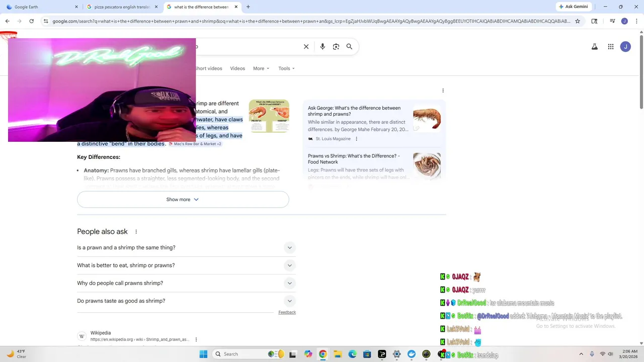Switch to pizza pescatora english translation tab
This screenshot has height=362, width=644.
(122, 7)
